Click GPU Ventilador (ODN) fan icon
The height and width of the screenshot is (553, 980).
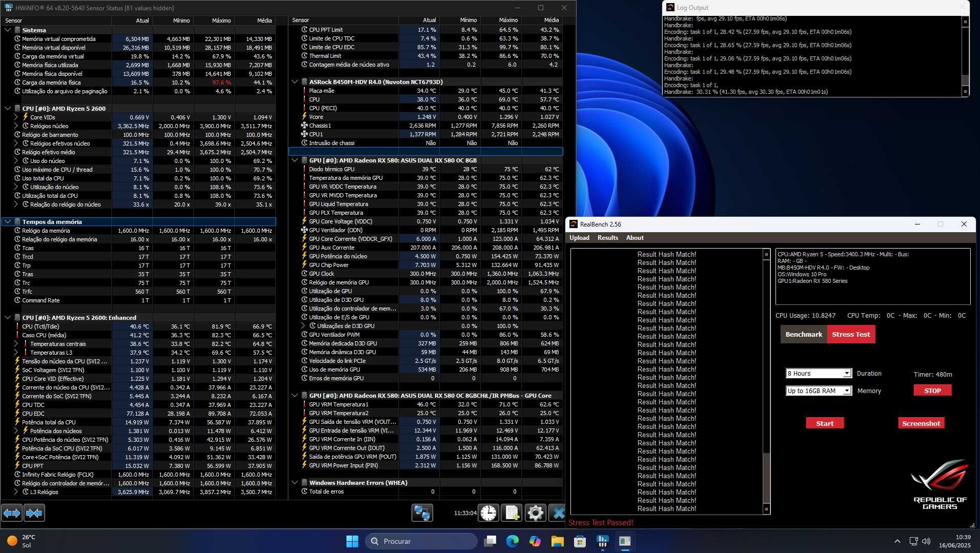click(x=304, y=230)
